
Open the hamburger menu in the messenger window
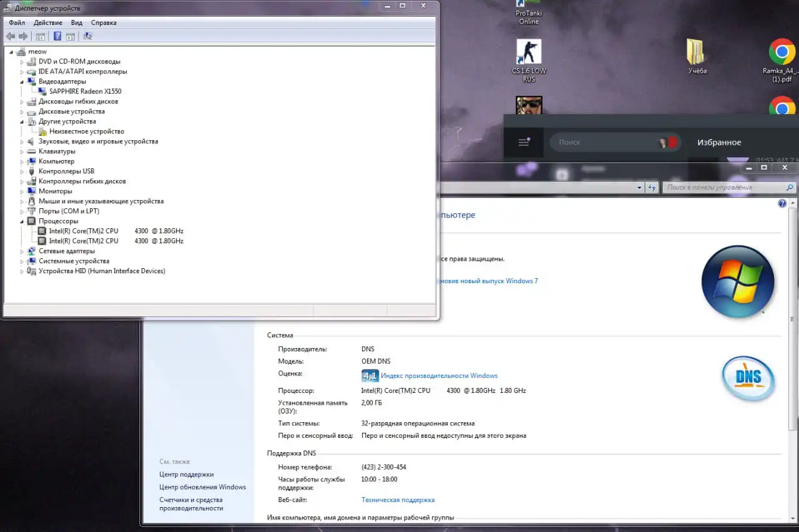(x=524, y=142)
